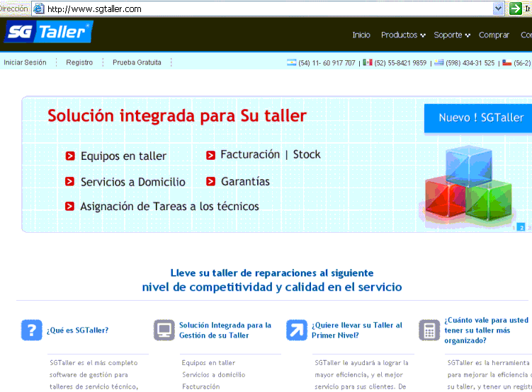Click the red arrow bullet beside Asignación de Tareas
The image size is (532, 392).
(70, 206)
